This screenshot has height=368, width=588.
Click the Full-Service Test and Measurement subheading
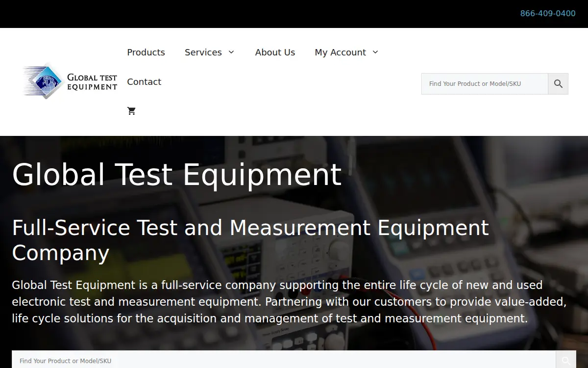pos(250,240)
